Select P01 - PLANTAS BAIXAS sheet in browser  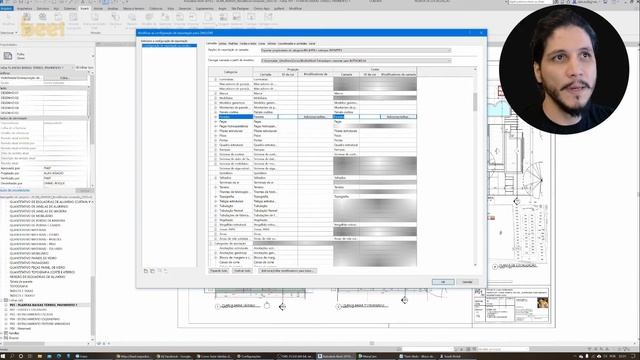44,305
